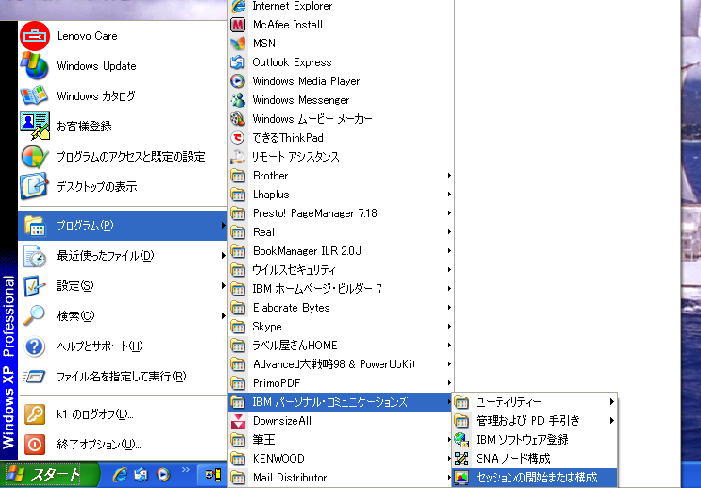The width and height of the screenshot is (701, 488).
Task: Click taskbar icon right of quick launch
Action: click(x=213, y=474)
